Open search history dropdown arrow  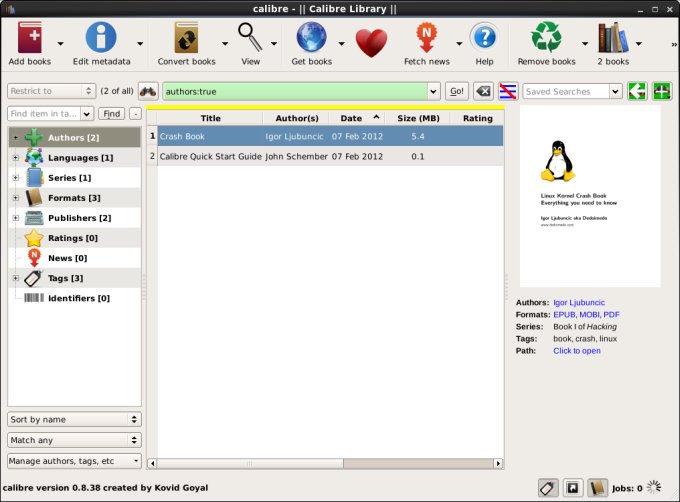pos(433,91)
